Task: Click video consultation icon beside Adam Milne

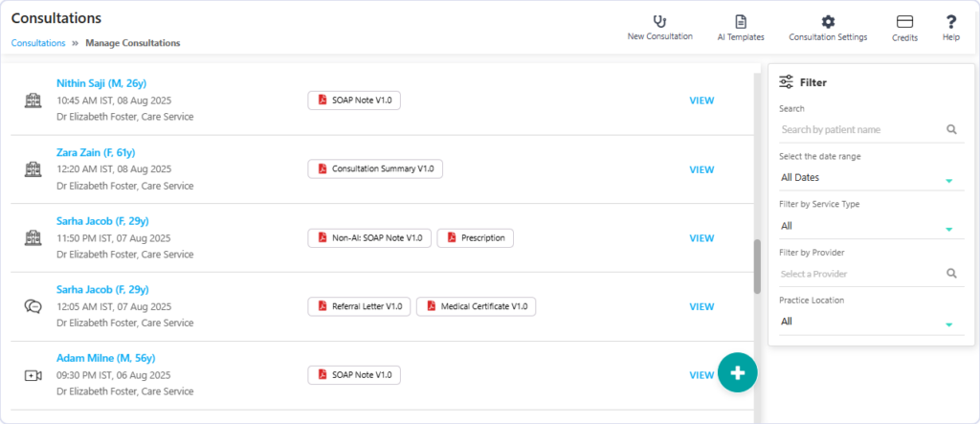Action: click(x=33, y=375)
